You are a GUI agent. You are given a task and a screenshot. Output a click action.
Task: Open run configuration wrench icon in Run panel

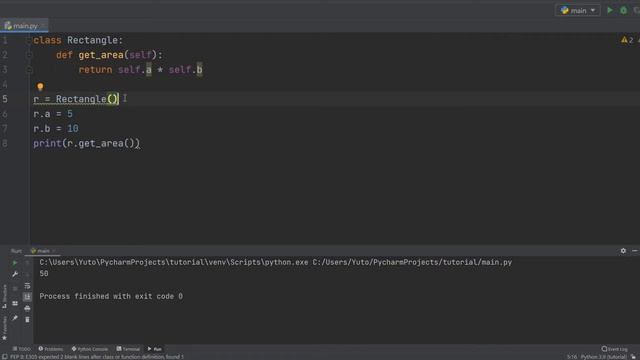click(15, 274)
